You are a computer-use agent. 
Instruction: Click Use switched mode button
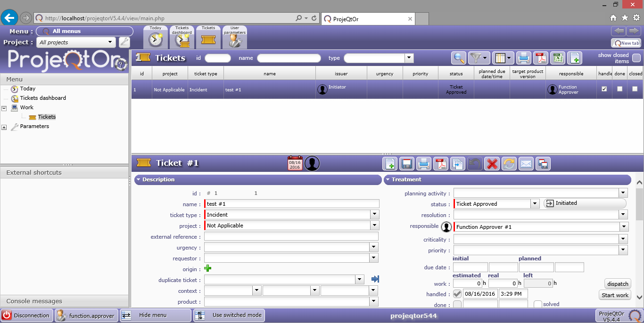[x=229, y=315]
